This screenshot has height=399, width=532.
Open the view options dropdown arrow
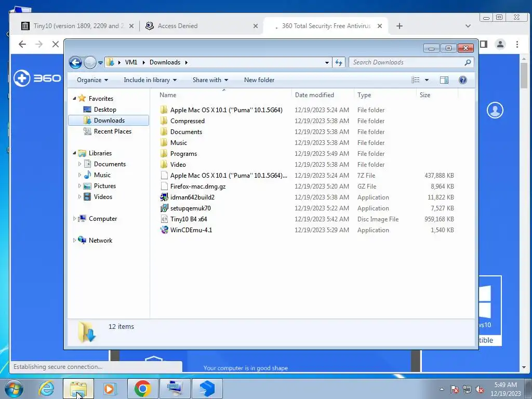click(x=427, y=80)
